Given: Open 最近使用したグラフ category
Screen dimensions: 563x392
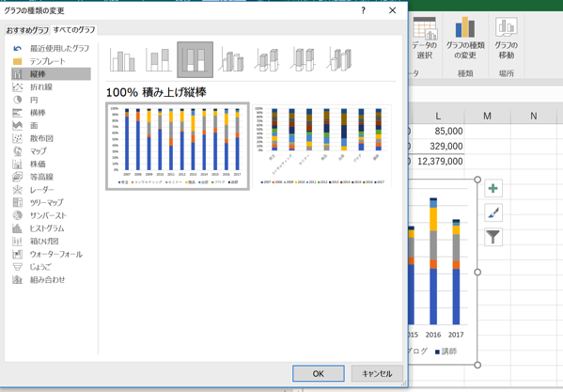Looking at the screenshot, I should click(x=51, y=48).
